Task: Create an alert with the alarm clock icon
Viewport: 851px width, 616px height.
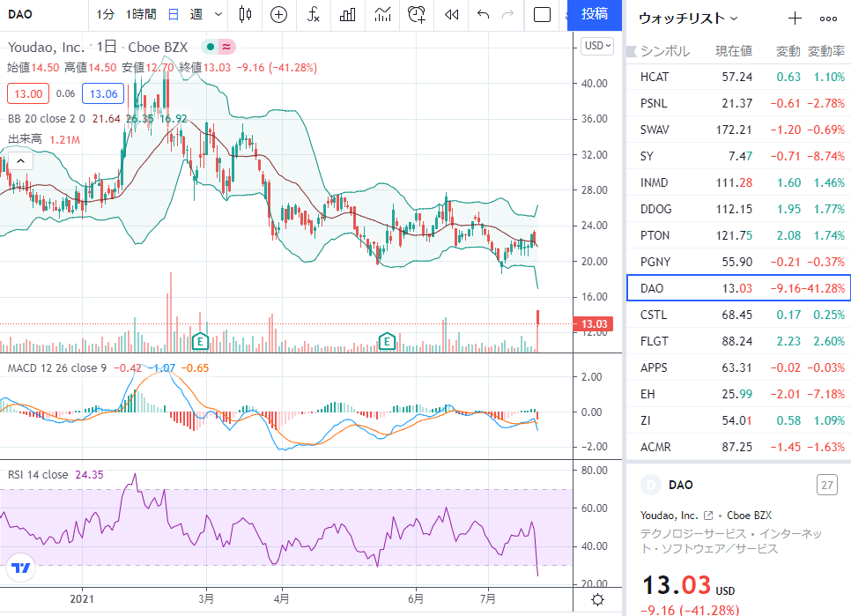Action: pos(417,15)
